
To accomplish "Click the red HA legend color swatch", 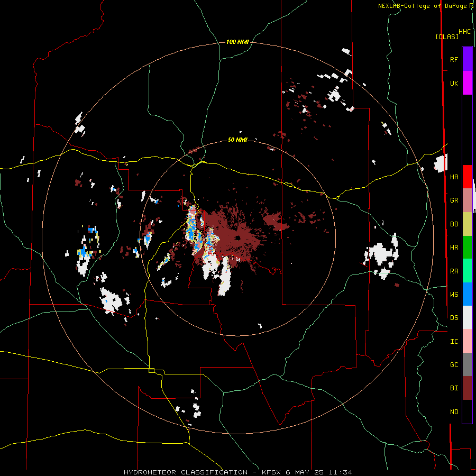I will [x=467, y=177].
